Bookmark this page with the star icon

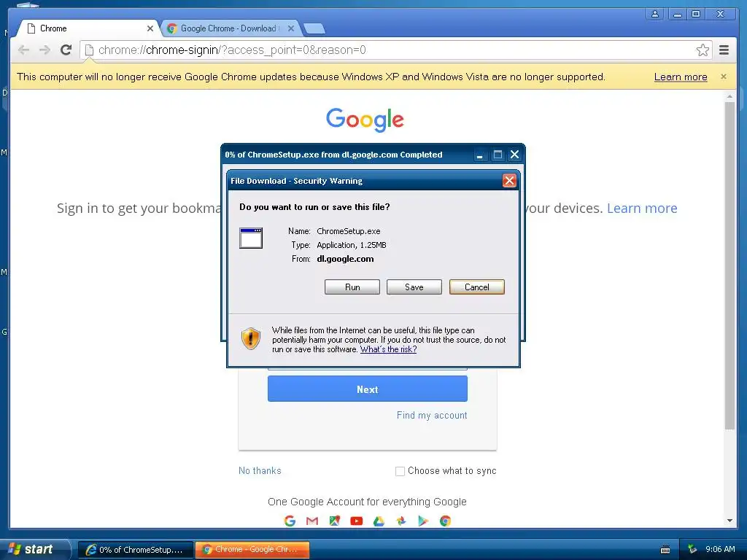pos(703,50)
